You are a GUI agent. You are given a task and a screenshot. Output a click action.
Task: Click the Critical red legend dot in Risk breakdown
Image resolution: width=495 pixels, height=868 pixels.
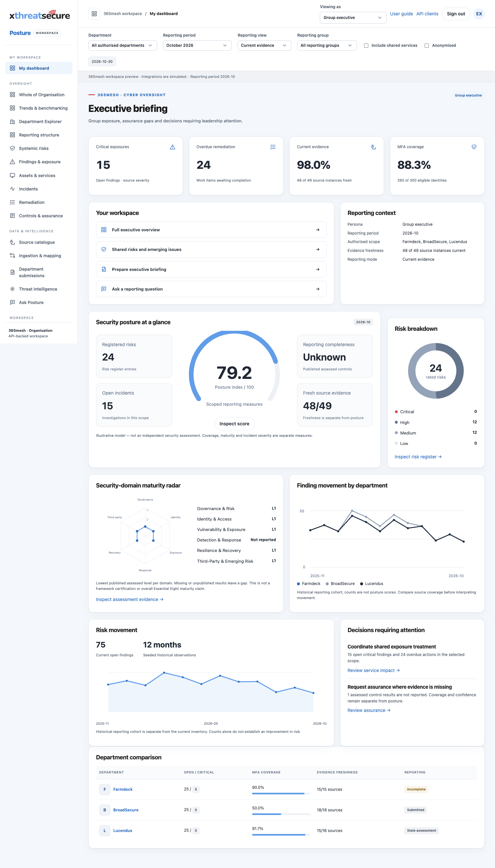pyautogui.click(x=396, y=411)
